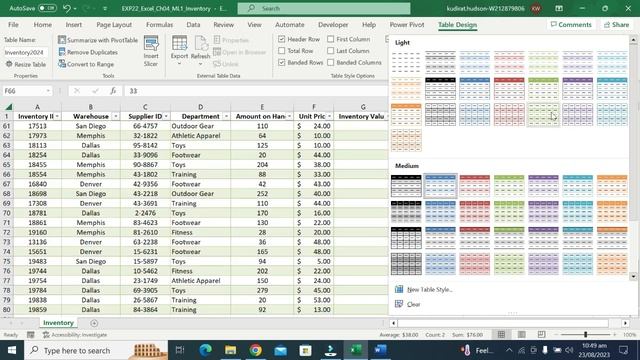Image resolution: width=640 pixels, height=360 pixels.
Task: Click Clear in table styles menu
Action: (413, 304)
